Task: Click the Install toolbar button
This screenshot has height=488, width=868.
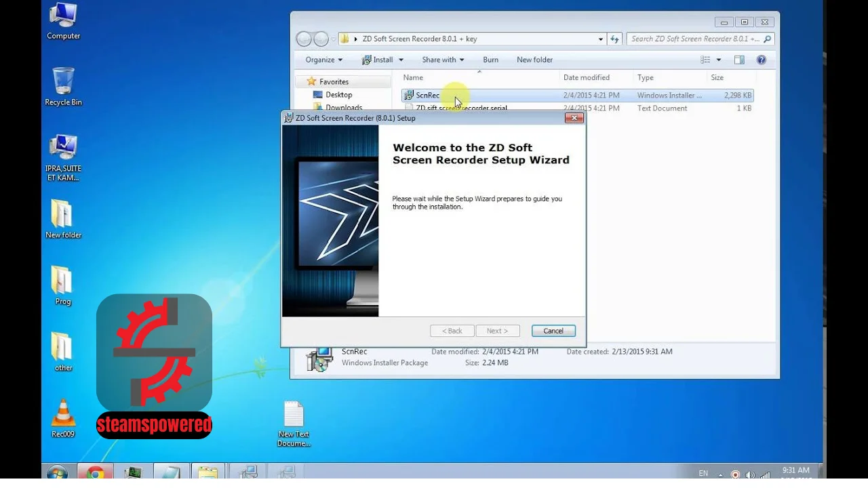Action: (x=378, y=60)
